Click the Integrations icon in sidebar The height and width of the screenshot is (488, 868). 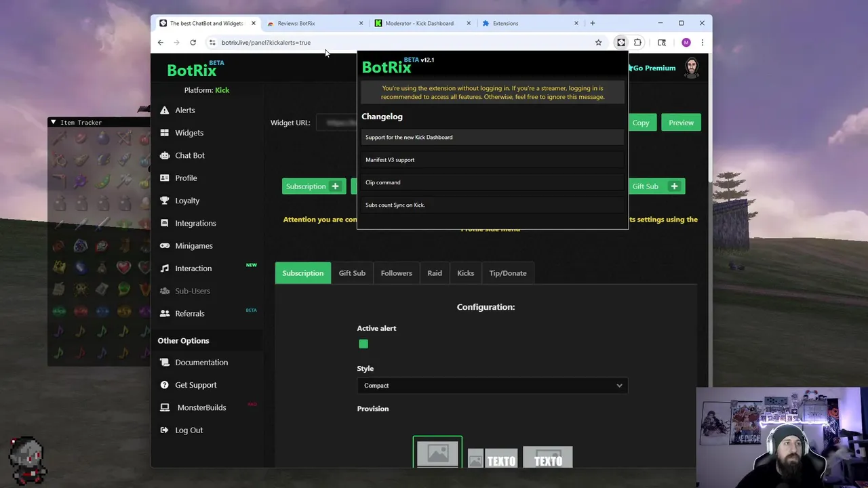[164, 223]
